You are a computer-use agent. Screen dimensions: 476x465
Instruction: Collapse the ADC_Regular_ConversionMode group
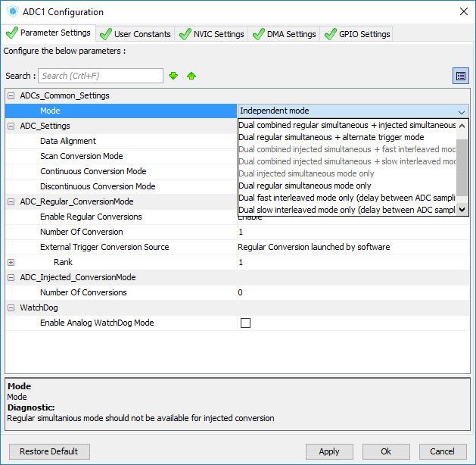11,201
